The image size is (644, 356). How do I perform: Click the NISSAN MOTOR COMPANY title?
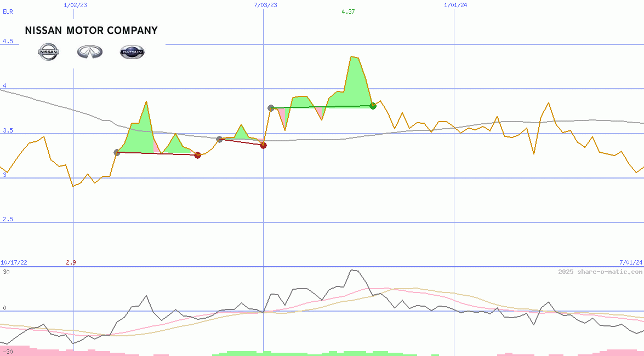pyautogui.click(x=91, y=31)
